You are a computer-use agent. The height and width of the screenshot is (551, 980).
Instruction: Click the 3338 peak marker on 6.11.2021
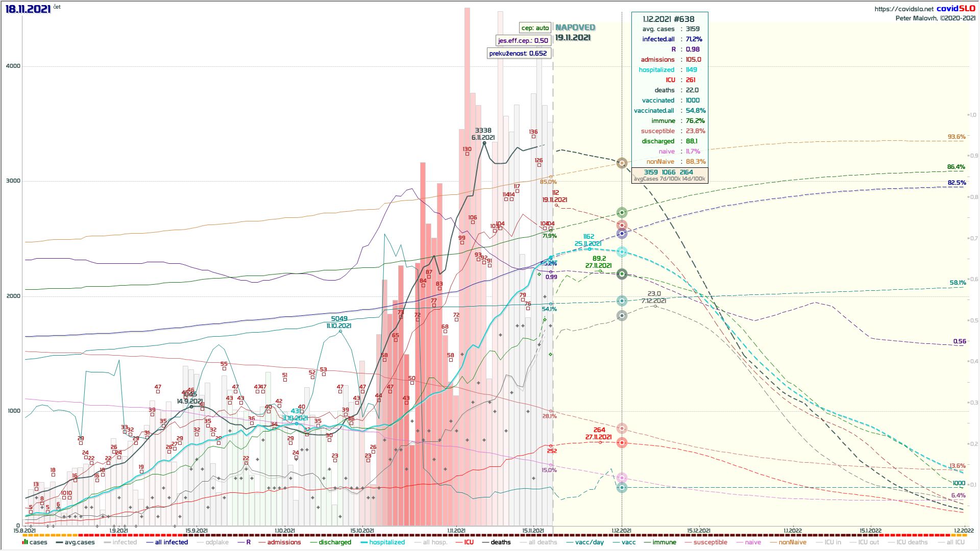[x=484, y=143]
